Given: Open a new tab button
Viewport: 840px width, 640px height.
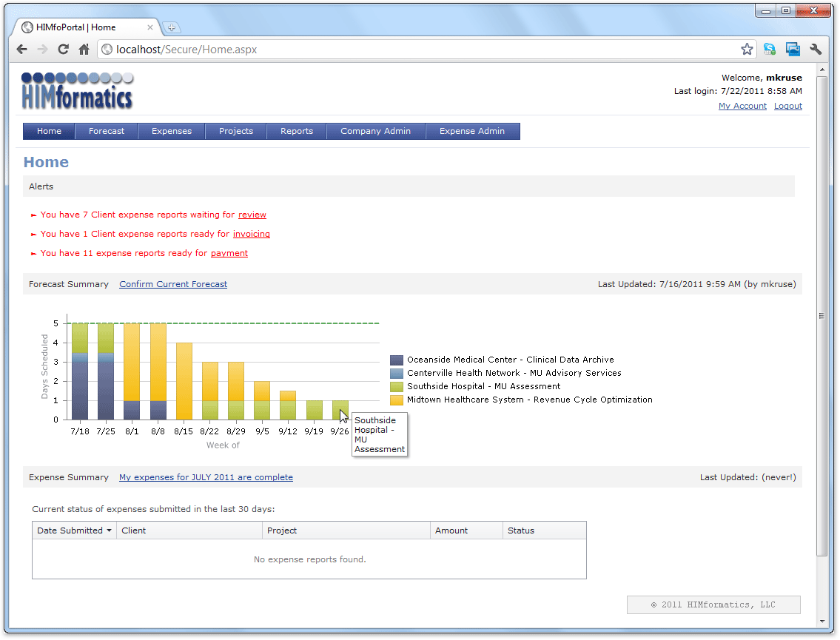Looking at the screenshot, I should pos(172,27).
